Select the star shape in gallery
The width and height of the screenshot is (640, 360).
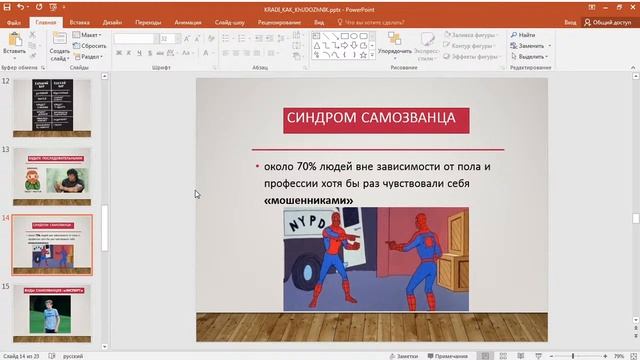pos(363,54)
